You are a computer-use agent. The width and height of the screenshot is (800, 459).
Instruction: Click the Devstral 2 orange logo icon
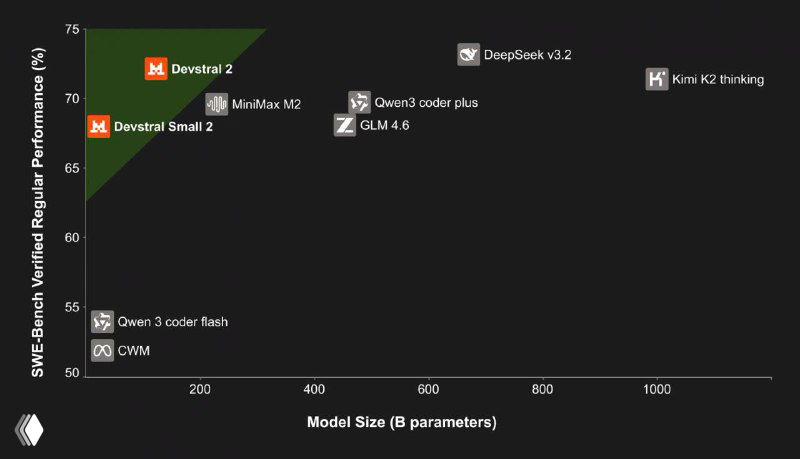click(156, 69)
